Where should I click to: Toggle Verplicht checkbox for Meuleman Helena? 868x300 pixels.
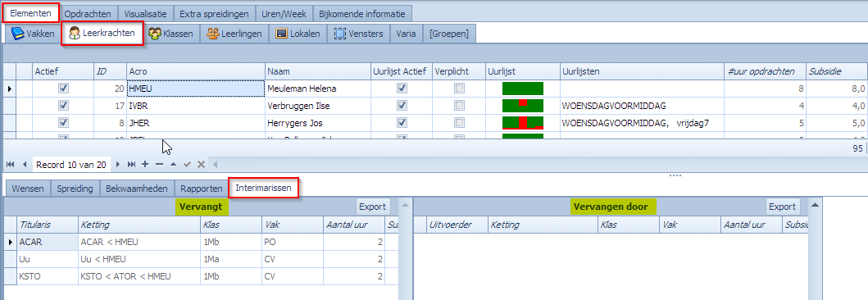[x=460, y=88]
